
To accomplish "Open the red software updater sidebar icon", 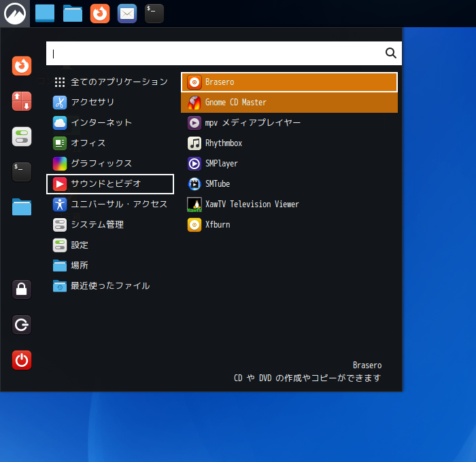I will 22,101.
